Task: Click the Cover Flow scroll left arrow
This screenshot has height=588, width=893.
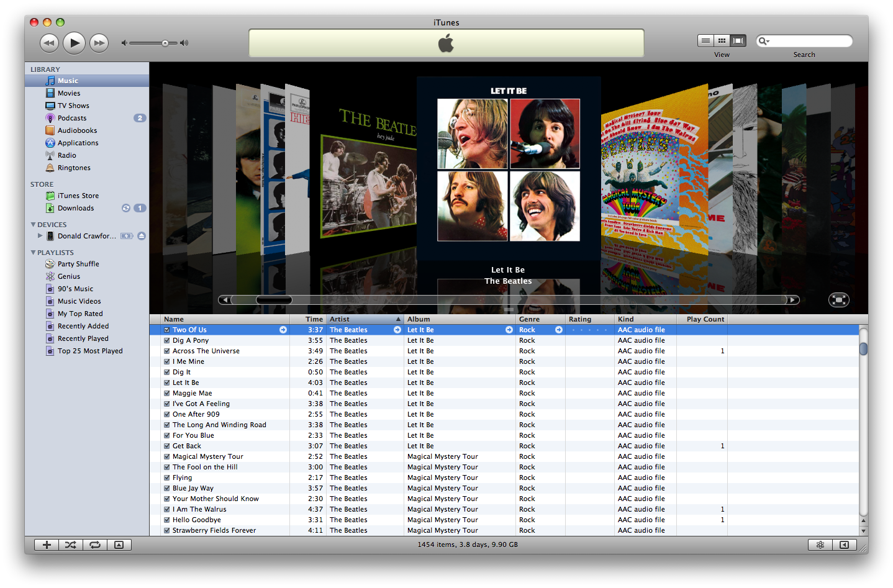Action: pos(225,300)
